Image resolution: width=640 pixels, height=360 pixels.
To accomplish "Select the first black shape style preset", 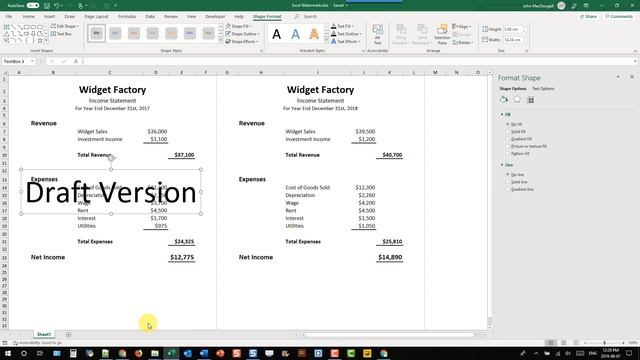I will point(97,33).
